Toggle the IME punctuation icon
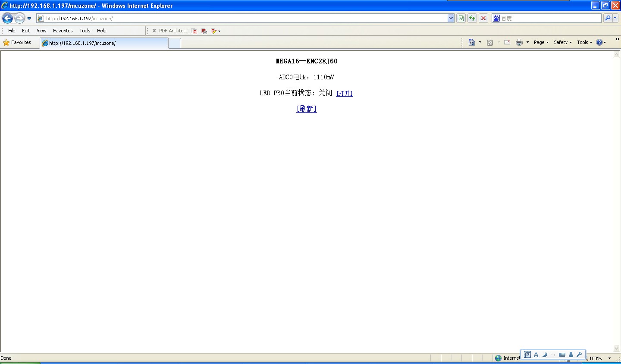621x364 pixels. 553,355
